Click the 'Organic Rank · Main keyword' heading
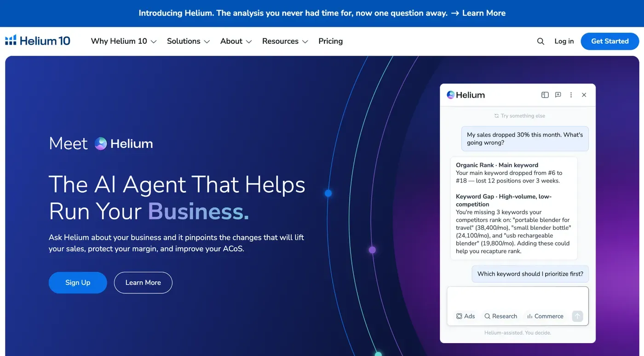 click(497, 165)
